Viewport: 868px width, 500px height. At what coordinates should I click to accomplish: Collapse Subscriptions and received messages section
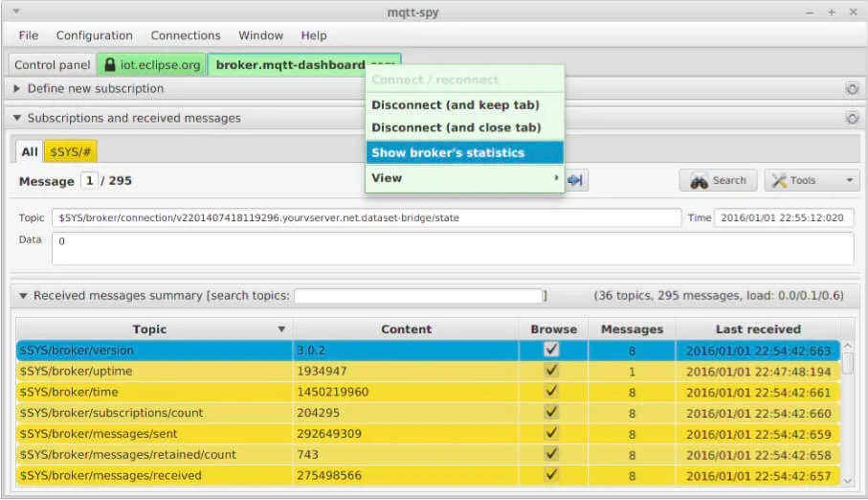(x=16, y=118)
